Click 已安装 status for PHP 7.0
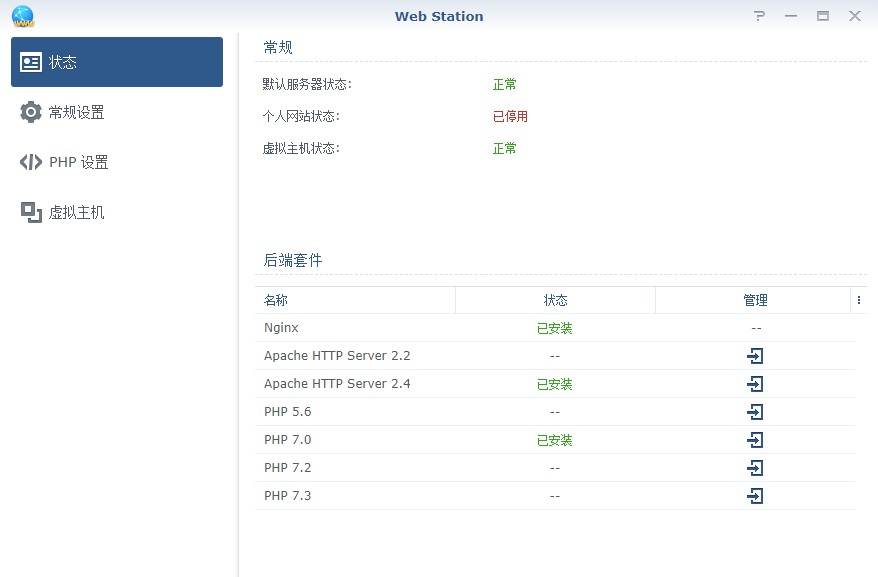878x577 pixels. point(555,440)
